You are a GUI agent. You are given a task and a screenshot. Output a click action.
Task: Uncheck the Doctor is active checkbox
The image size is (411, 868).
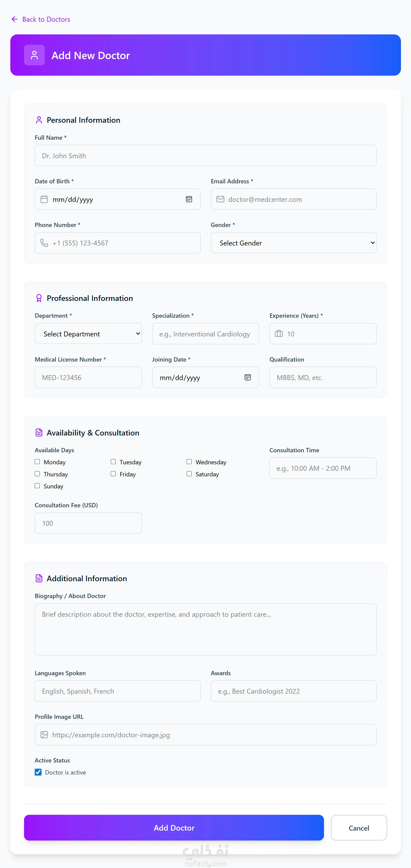(x=38, y=772)
